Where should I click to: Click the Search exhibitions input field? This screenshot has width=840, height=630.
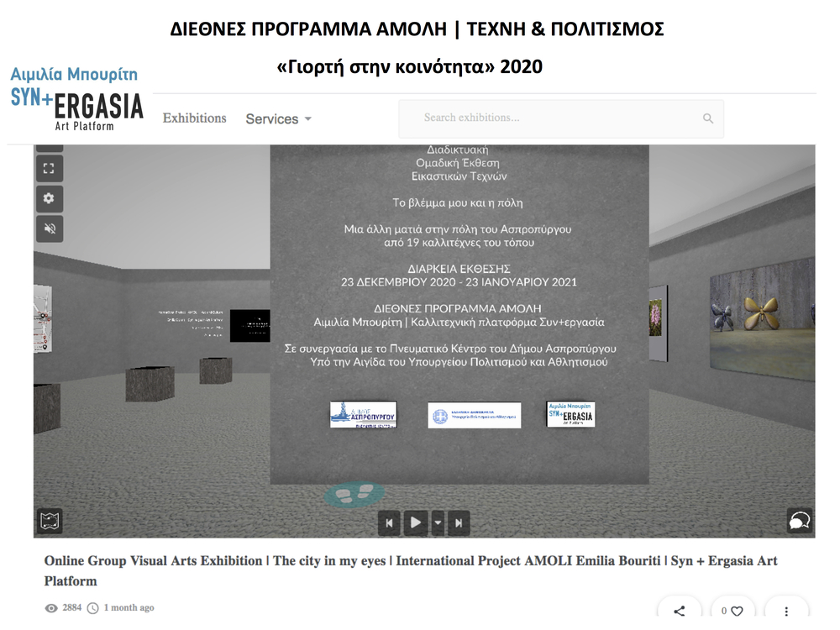point(554,118)
